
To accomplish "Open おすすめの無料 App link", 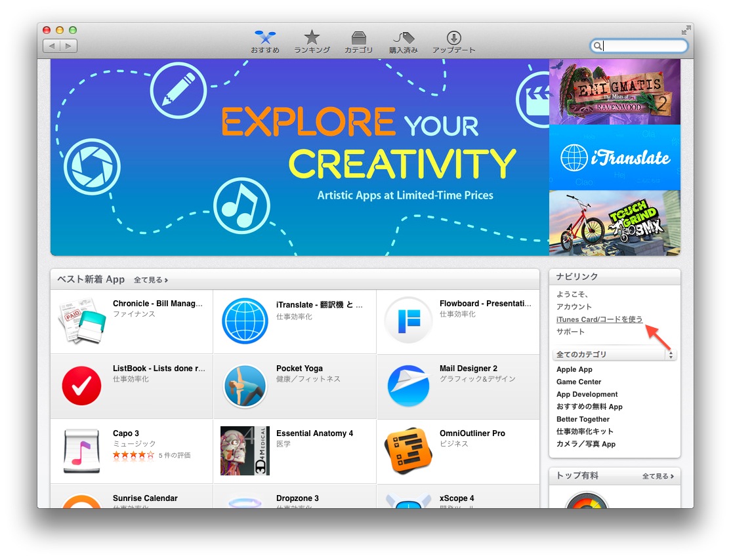I will tap(589, 407).
